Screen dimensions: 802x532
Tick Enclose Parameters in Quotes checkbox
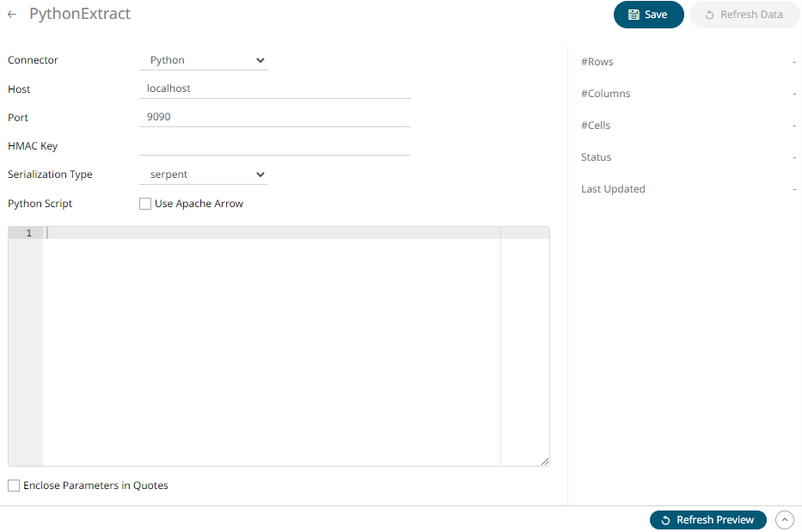(14, 486)
